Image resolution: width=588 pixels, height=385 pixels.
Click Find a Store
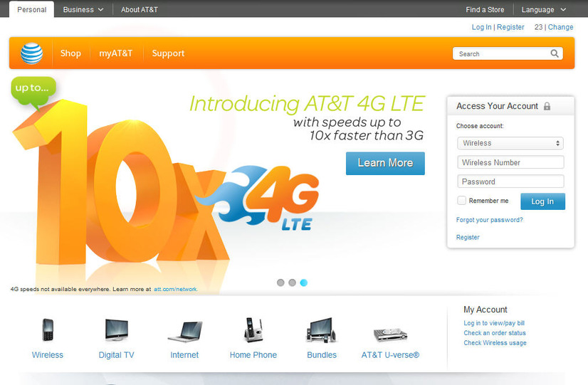(x=485, y=10)
